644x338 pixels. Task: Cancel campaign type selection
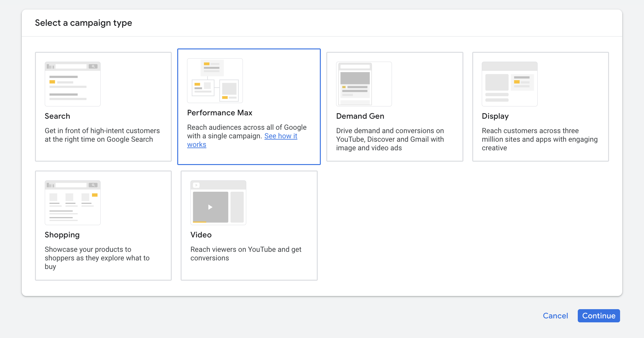[x=555, y=316]
